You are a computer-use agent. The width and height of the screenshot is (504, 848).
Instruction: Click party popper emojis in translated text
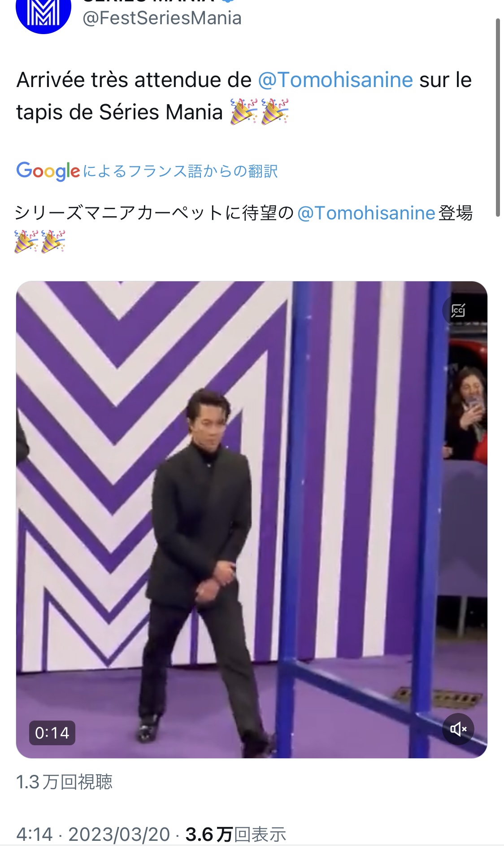pos(40,242)
